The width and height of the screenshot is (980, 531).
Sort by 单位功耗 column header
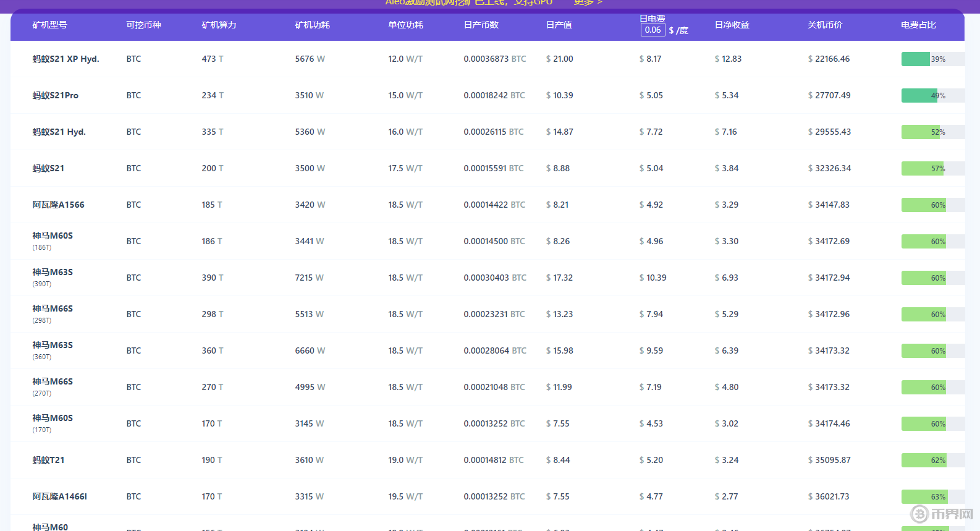click(405, 25)
